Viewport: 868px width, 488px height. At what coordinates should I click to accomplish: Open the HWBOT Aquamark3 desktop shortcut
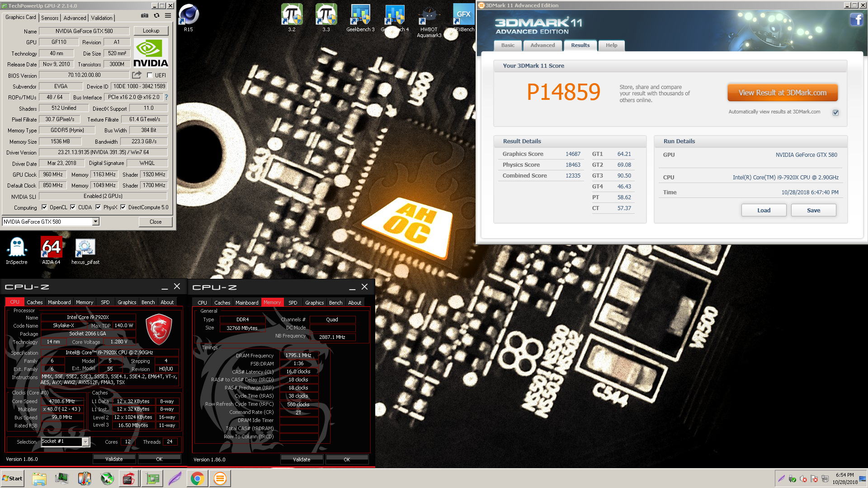pyautogui.click(x=429, y=21)
